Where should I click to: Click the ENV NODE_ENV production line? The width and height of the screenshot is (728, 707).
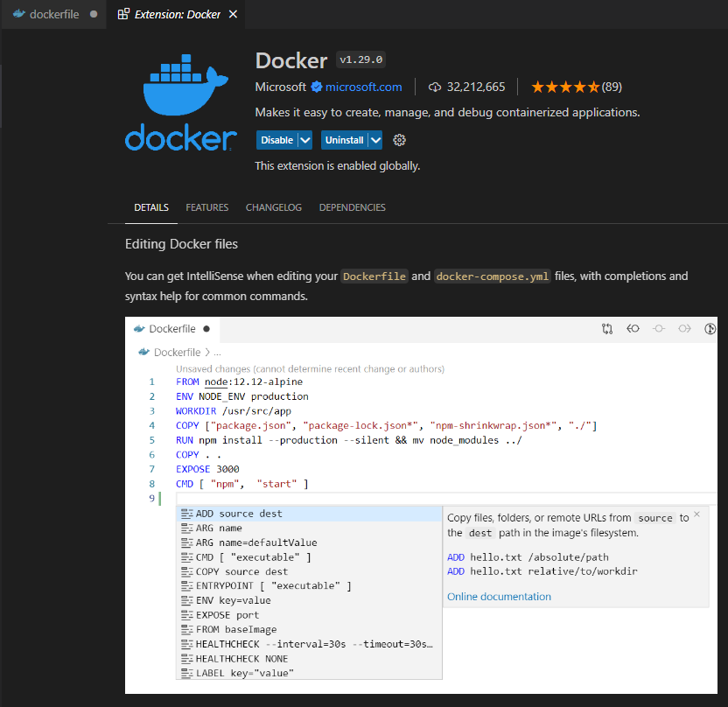pos(241,396)
